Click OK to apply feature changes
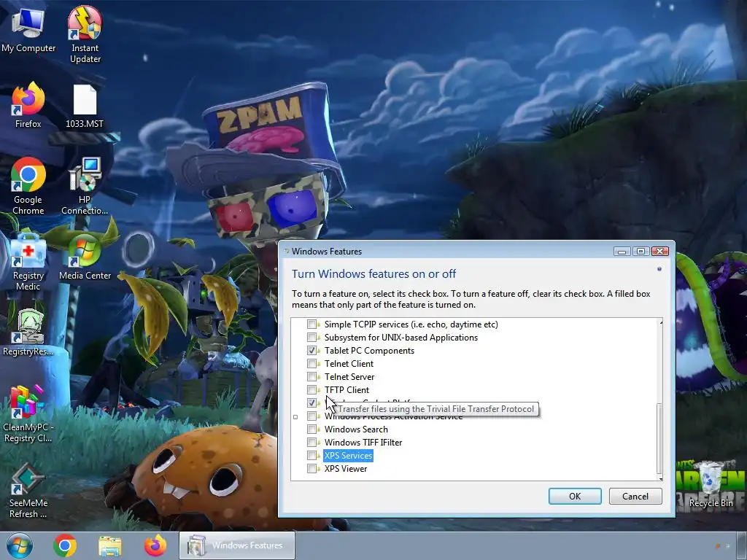This screenshot has width=747, height=560. tap(575, 496)
